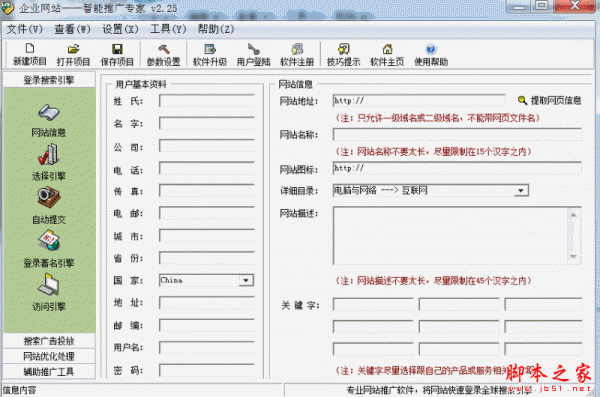The height and width of the screenshot is (397, 600).
Task: Click 用户登陆 key icon
Action: coord(253,49)
